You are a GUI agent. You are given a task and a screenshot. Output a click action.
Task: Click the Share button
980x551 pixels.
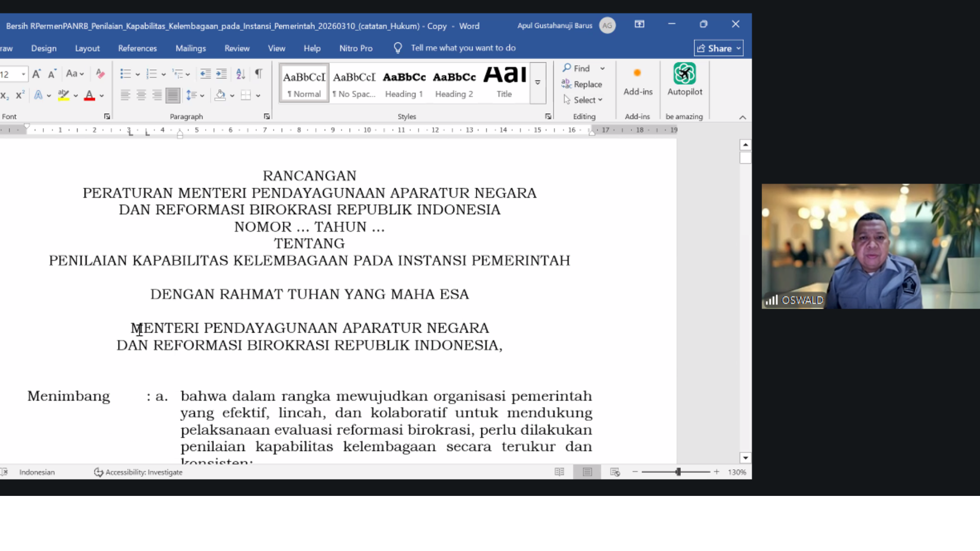point(718,48)
